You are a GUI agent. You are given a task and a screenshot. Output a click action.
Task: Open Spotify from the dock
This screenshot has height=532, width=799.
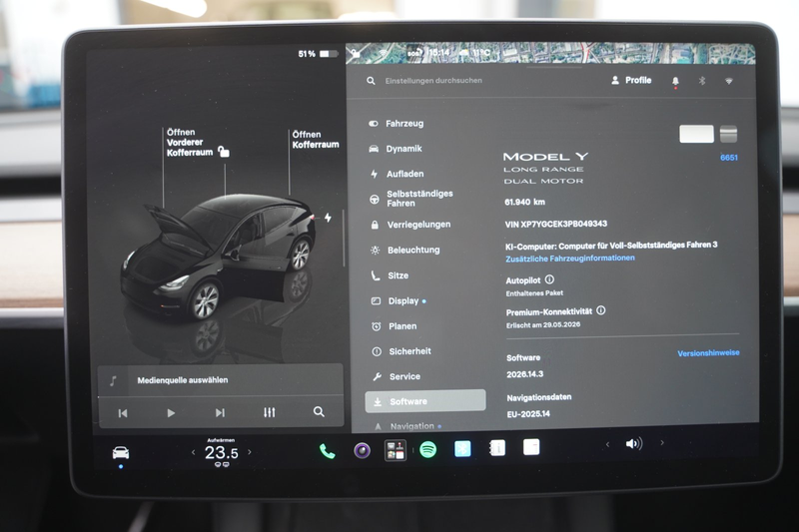(428, 449)
